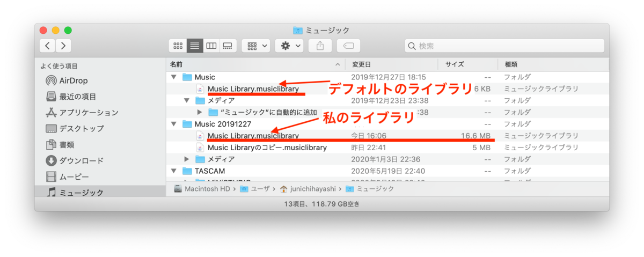The image size is (644, 257).
Task: Click the よく使う項目 sidebar heading
Action: coord(59,66)
